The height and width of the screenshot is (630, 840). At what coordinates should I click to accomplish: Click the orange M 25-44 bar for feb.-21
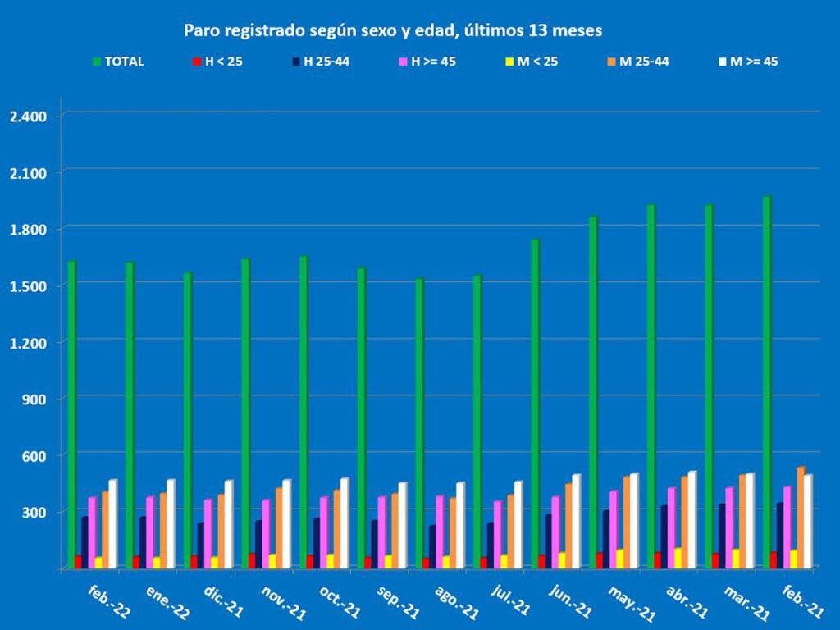click(801, 517)
